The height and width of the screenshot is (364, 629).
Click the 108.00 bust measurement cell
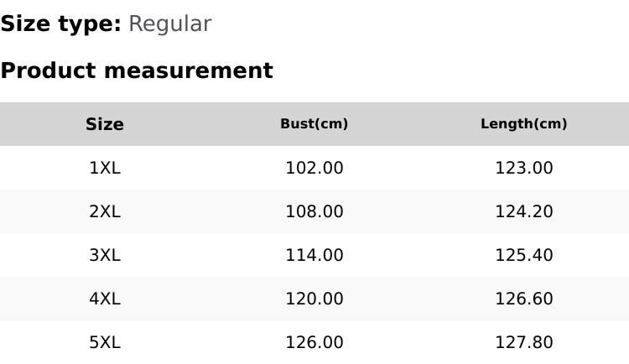314,211
